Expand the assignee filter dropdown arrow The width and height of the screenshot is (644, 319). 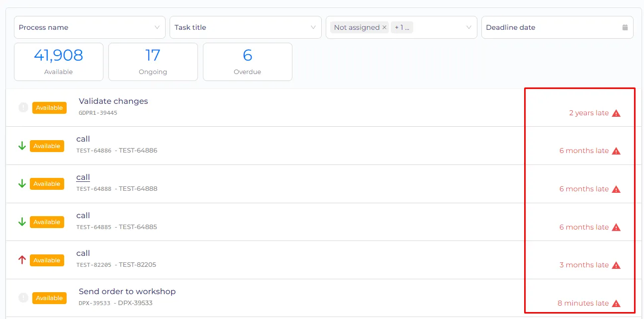pyautogui.click(x=468, y=27)
